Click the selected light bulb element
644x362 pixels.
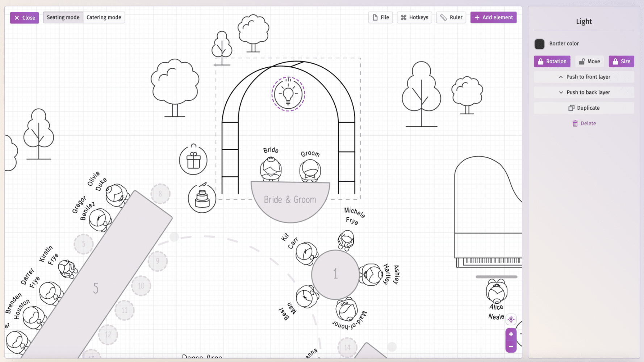click(288, 94)
